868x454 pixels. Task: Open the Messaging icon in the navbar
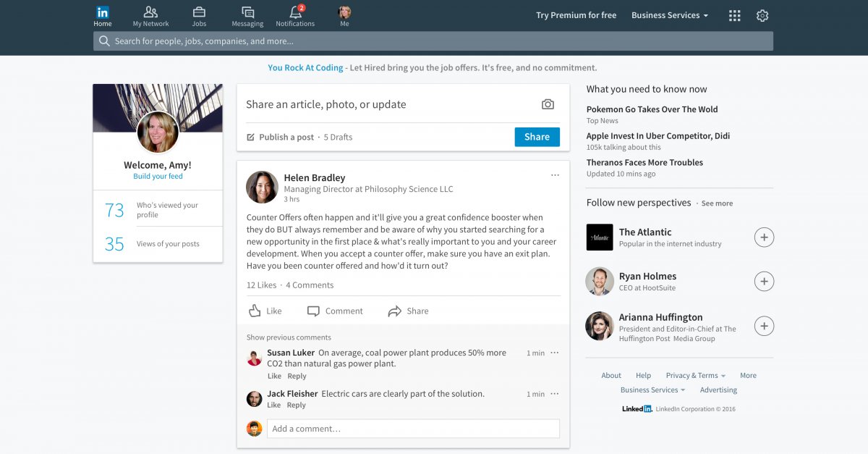tap(247, 14)
